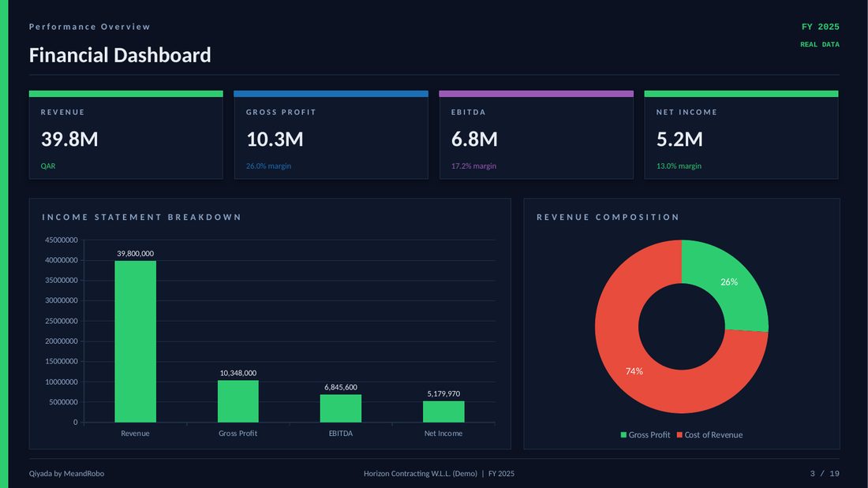Viewport: 868px width, 488px height.
Task: Click the "13.0% margin" text
Action: coord(679,166)
